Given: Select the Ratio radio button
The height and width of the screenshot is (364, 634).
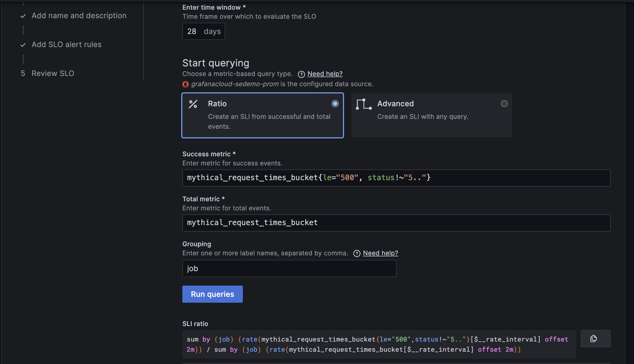Looking at the screenshot, I should pyautogui.click(x=335, y=104).
